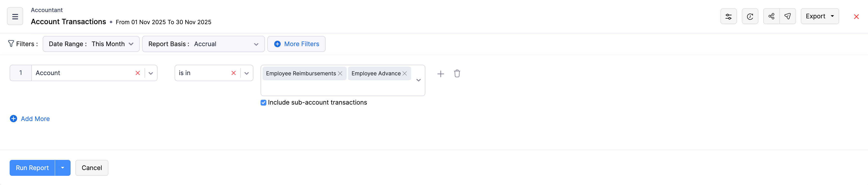
Task: Open the report customization sliders icon
Action: click(x=729, y=16)
